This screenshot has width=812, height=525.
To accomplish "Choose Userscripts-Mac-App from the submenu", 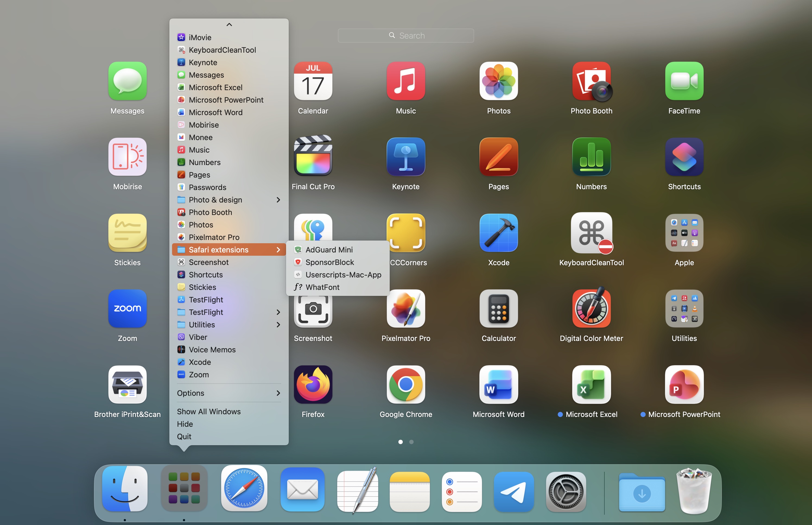I will (x=338, y=275).
